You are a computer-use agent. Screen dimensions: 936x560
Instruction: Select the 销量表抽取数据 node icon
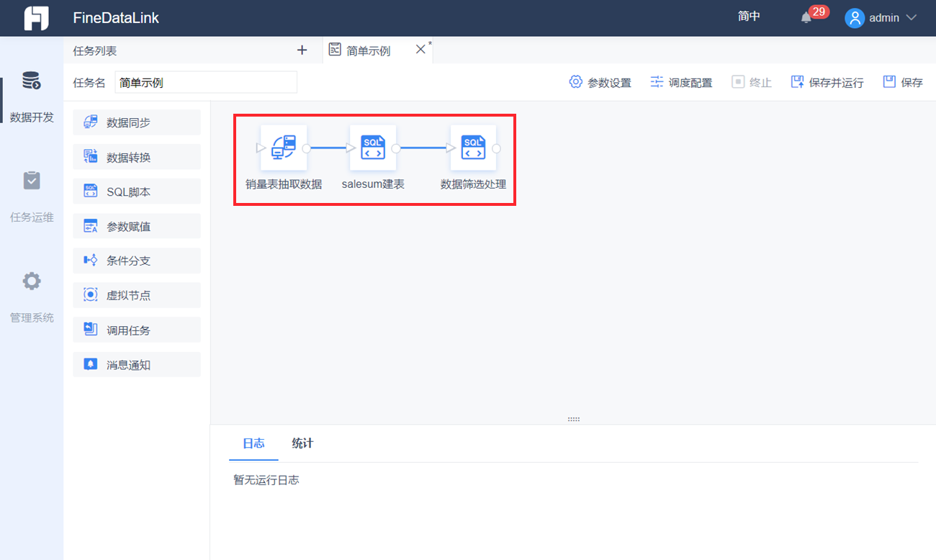coord(284,148)
